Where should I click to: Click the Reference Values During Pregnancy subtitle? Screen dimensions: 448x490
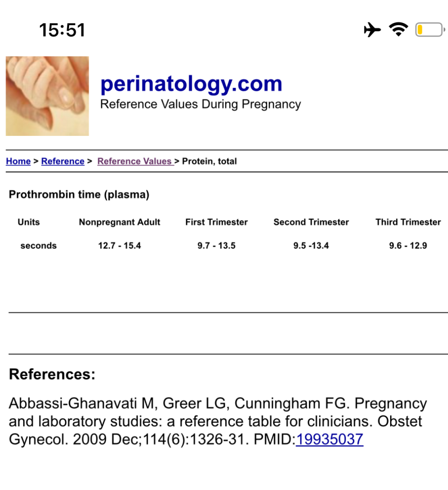tap(201, 104)
